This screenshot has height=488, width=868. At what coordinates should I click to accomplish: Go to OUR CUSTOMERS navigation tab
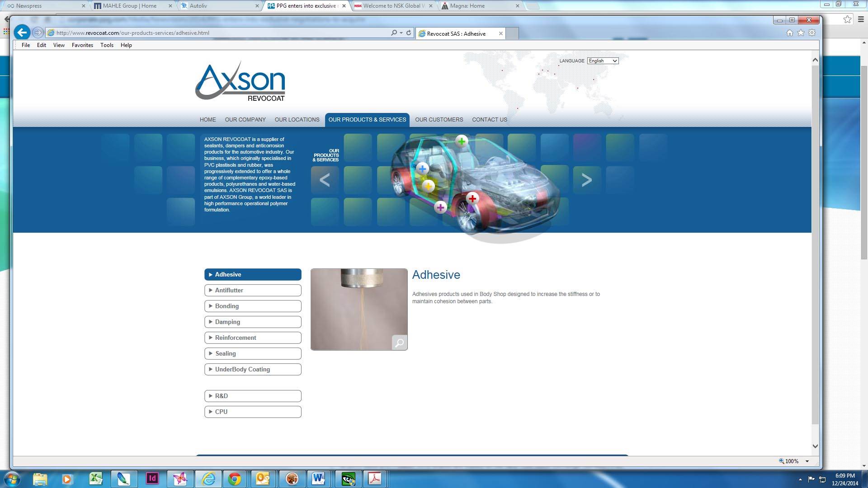click(439, 120)
